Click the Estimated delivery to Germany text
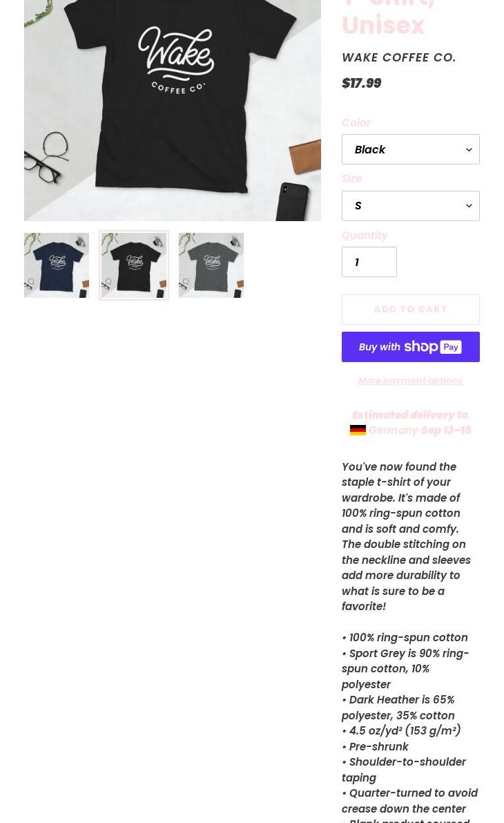Image resolution: width=504 pixels, height=823 pixels. coord(410,422)
